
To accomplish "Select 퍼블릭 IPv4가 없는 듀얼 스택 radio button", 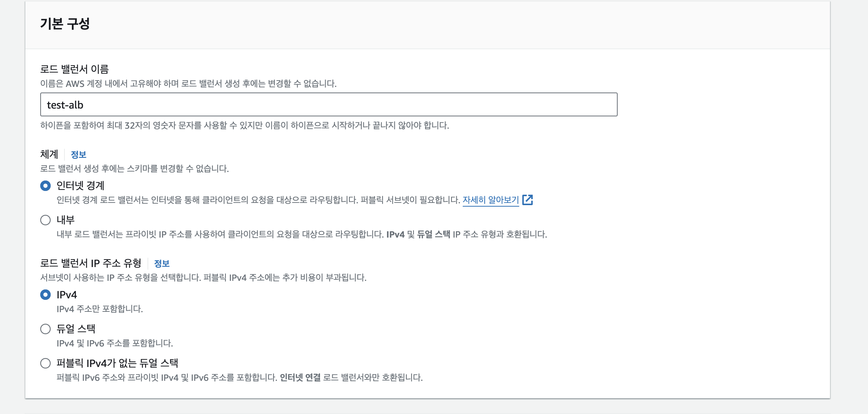I will click(45, 363).
